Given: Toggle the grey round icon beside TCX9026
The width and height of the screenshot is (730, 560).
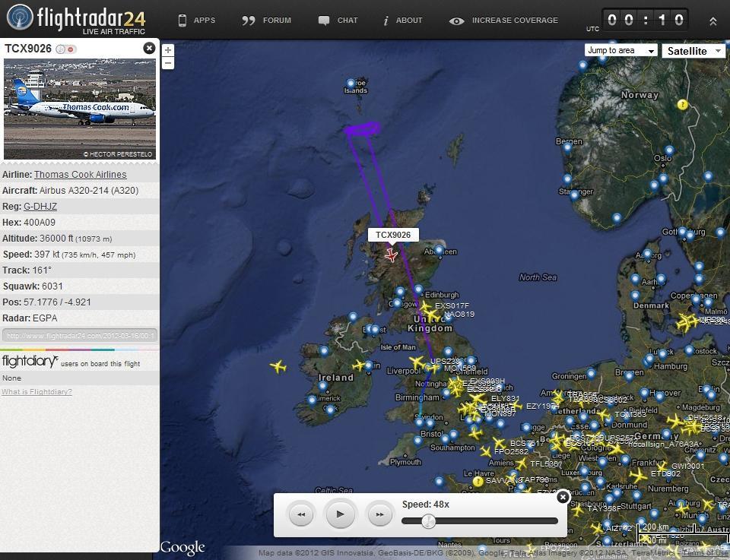Looking at the screenshot, I should (x=61, y=49).
